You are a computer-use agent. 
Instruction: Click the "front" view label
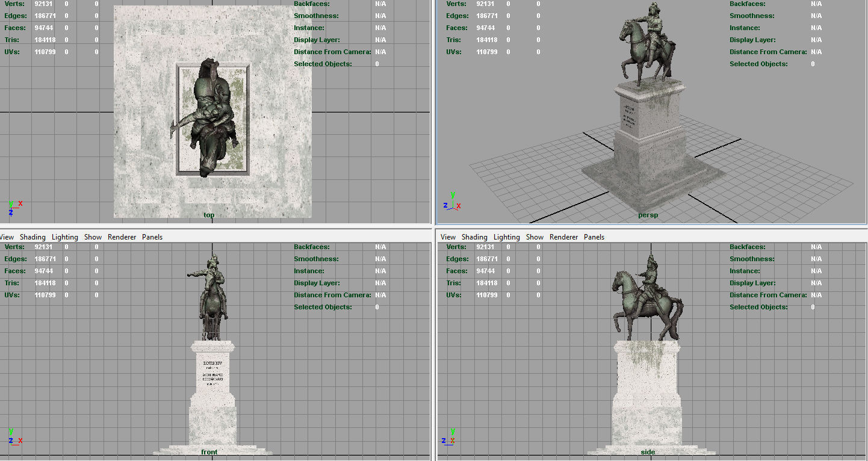[209, 452]
